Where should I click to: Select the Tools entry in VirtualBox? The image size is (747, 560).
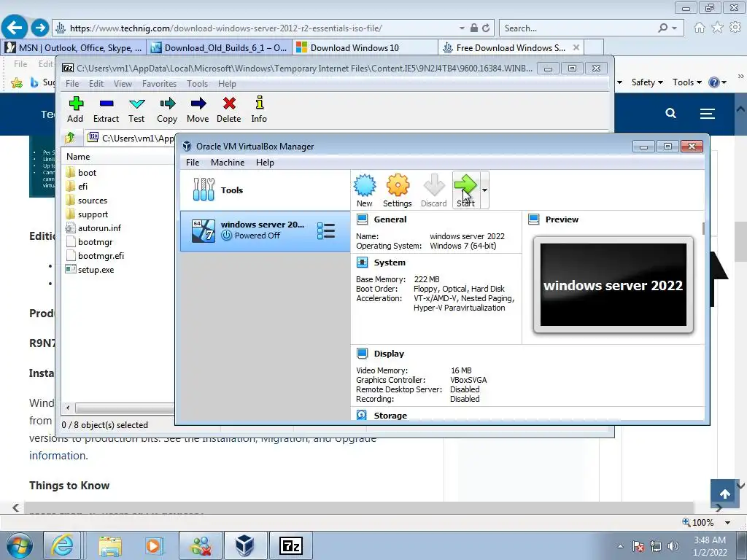[x=265, y=190]
